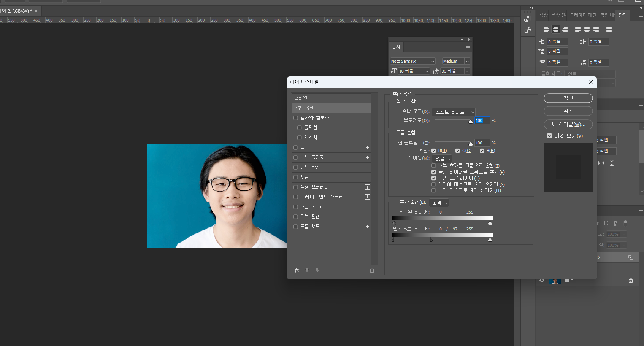644x346 pixels.
Task: Enable 패턴 오버레이 effect checkbox
Action: tap(296, 207)
